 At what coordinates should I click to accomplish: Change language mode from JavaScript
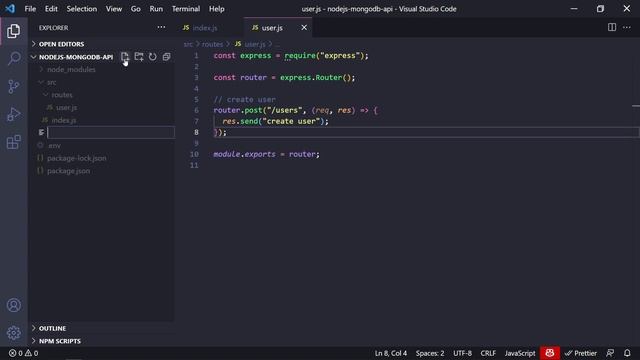pos(520,353)
